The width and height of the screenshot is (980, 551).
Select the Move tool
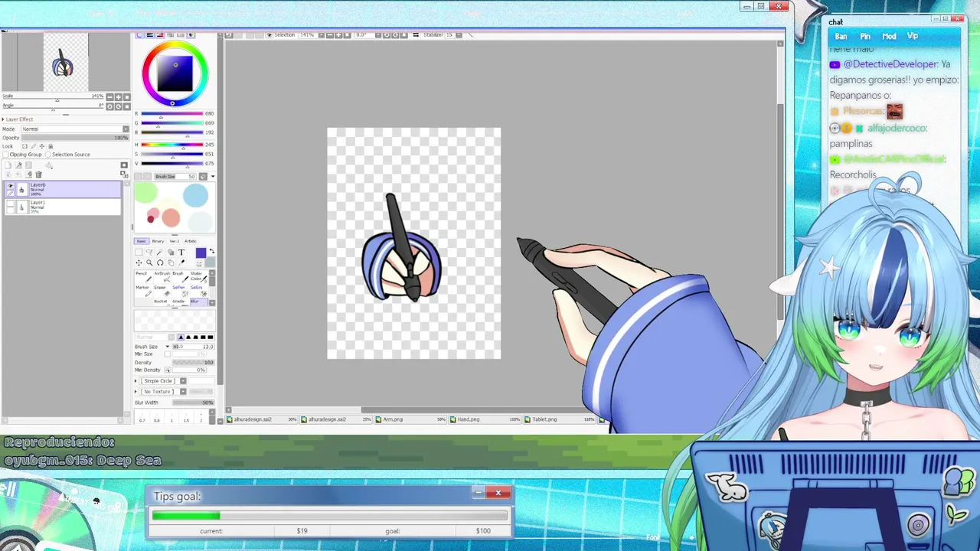tap(139, 262)
